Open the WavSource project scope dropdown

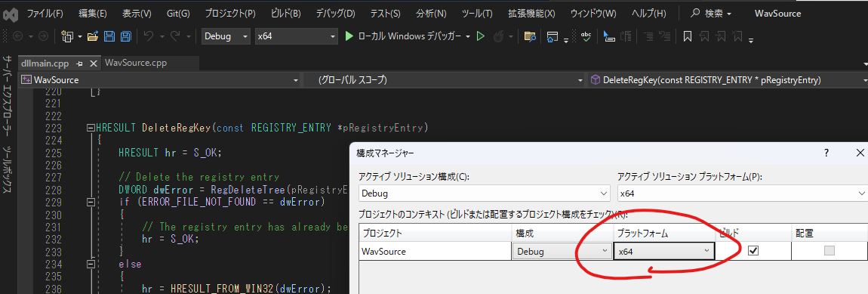pos(160,80)
